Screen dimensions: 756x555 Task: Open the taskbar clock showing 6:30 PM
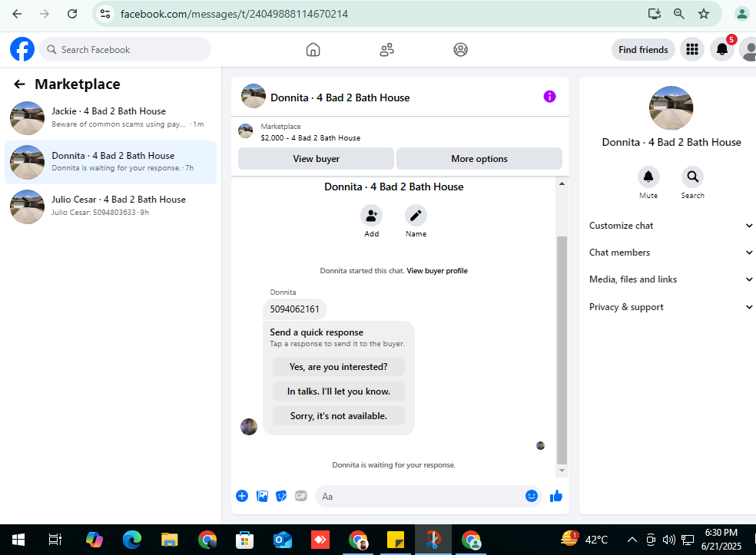tap(721, 540)
